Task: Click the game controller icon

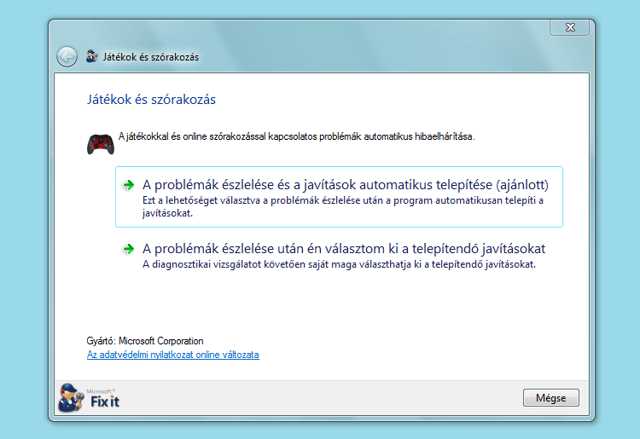Action: (100, 144)
